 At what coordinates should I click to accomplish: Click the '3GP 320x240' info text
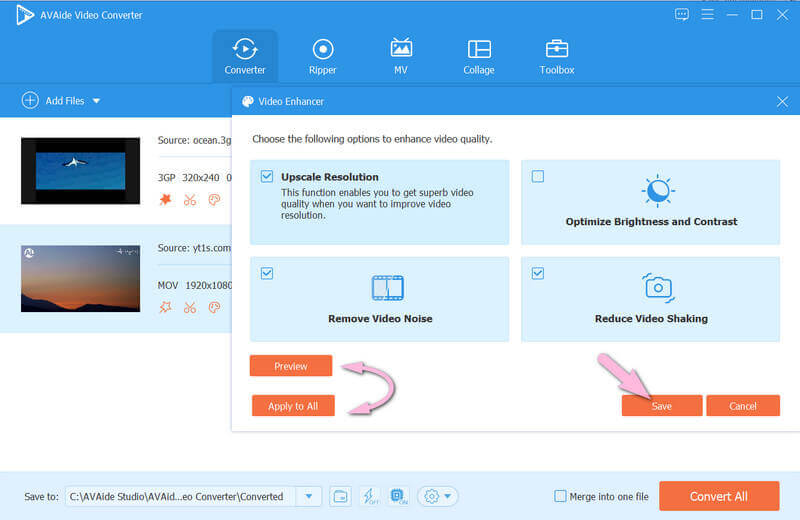[188, 178]
